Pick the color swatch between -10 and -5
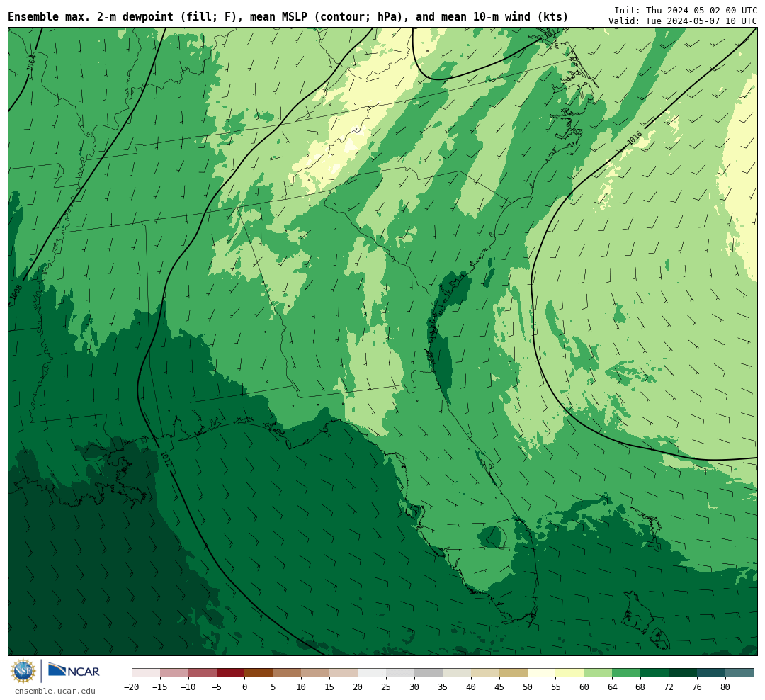Viewport: 765px width, 700px height. pos(203,673)
